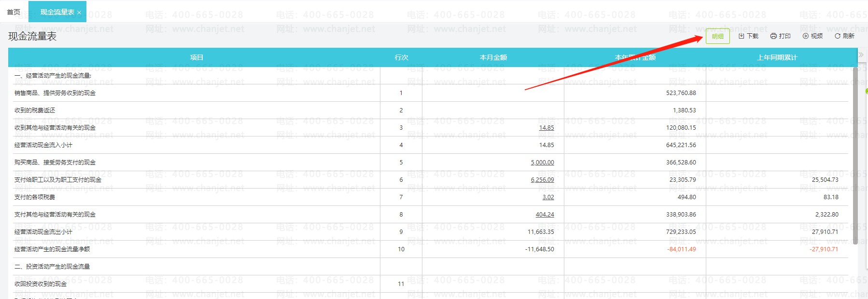Open the 明细 detail button
The width and height of the screenshot is (868, 299).
point(717,36)
